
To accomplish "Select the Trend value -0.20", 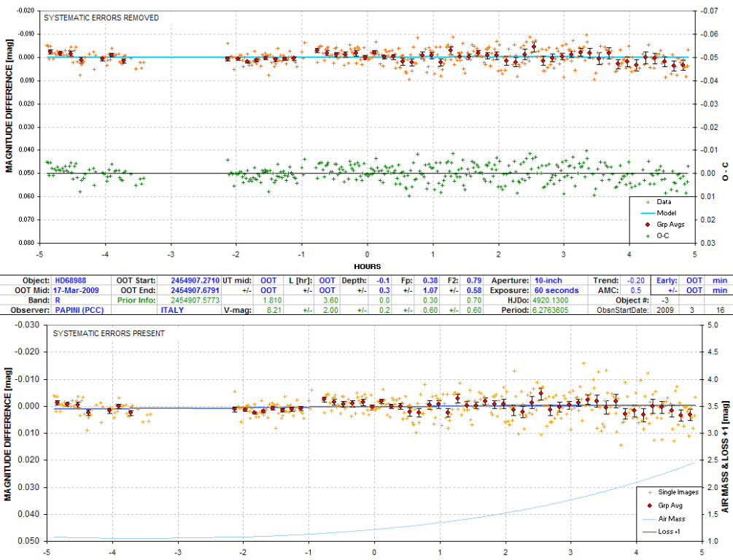I will tap(636, 281).
